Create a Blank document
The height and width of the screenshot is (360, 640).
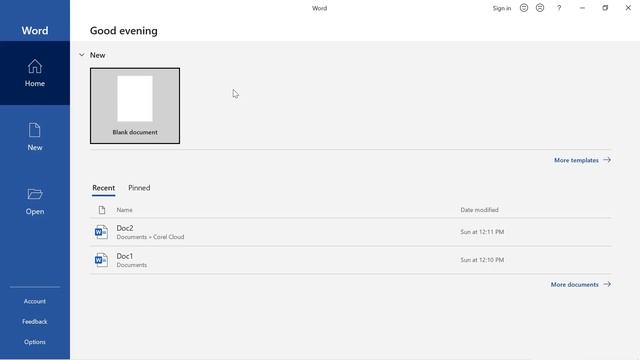coord(135,106)
